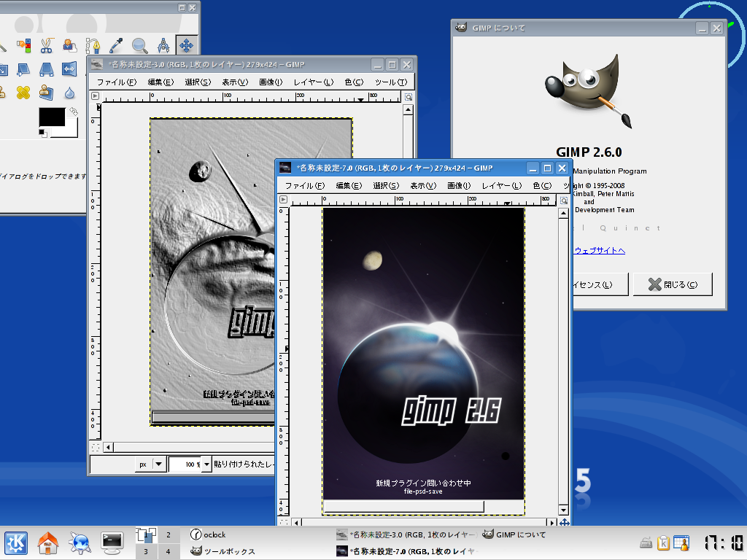Select the Paths tool
The width and height of the screenshot is (747, 560).
(x=93, y=46)
